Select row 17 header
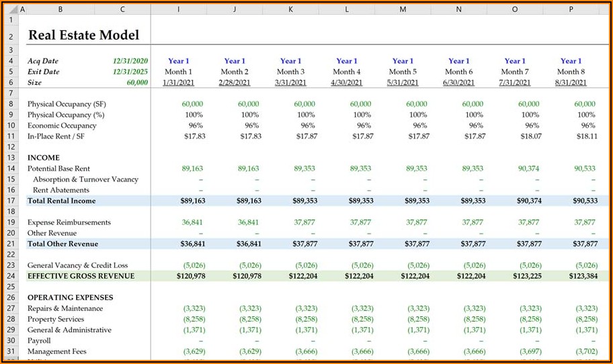Image resolution: width=613 pixels, height=364 pixels. point(10,201)
